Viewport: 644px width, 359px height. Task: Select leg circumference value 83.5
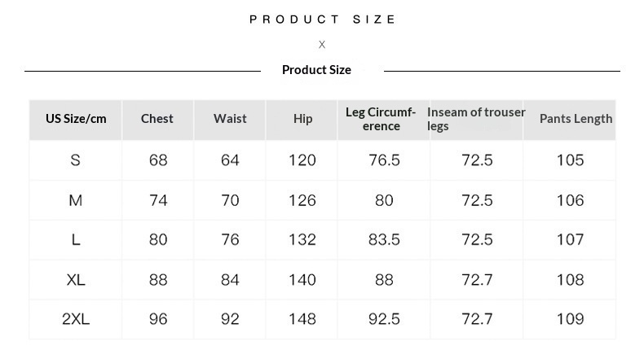pyautogui.click(x=384, y=240)
